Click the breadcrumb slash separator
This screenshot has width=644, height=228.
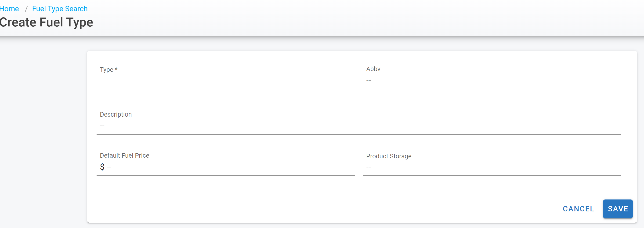click(26, 9)
